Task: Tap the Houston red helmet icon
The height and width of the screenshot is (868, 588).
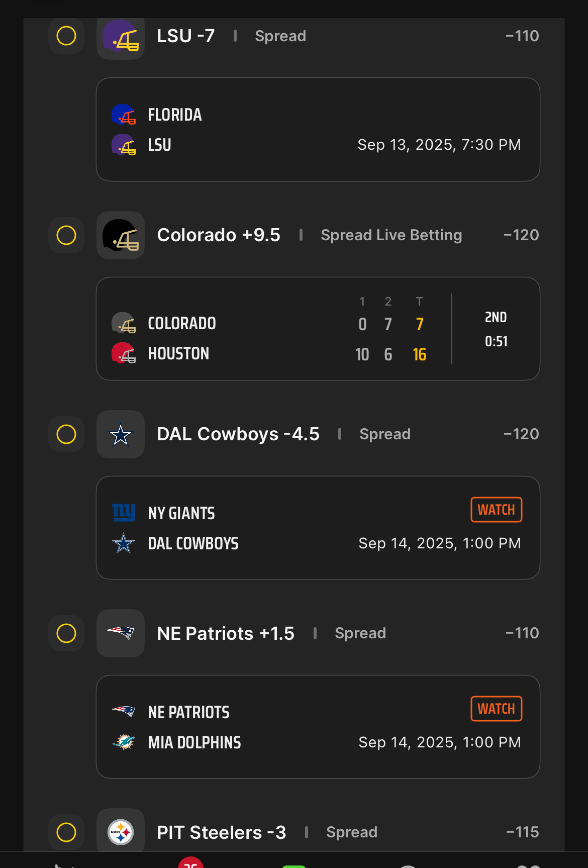Action: click(124, 353)
